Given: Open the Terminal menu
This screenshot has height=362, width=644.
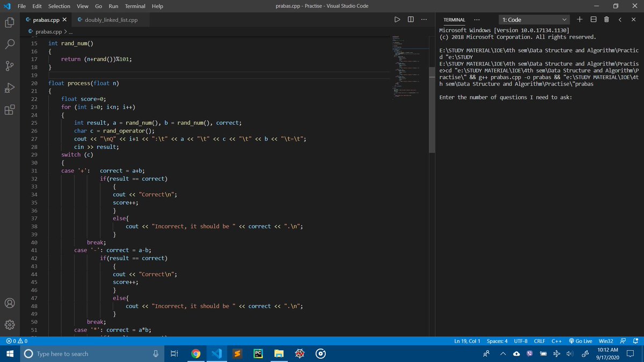Looking at the screenshot, I should 135,6.
